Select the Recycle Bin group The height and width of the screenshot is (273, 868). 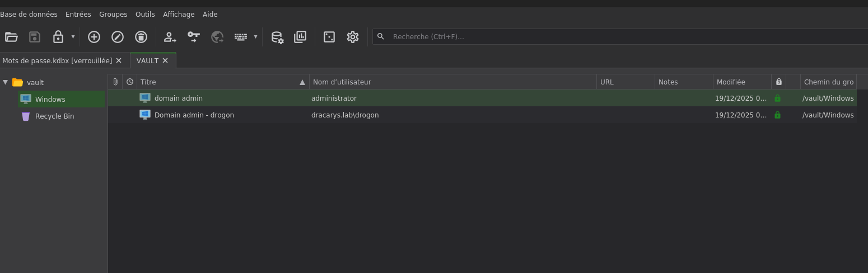pyautogui.click(x=54, y=116)
